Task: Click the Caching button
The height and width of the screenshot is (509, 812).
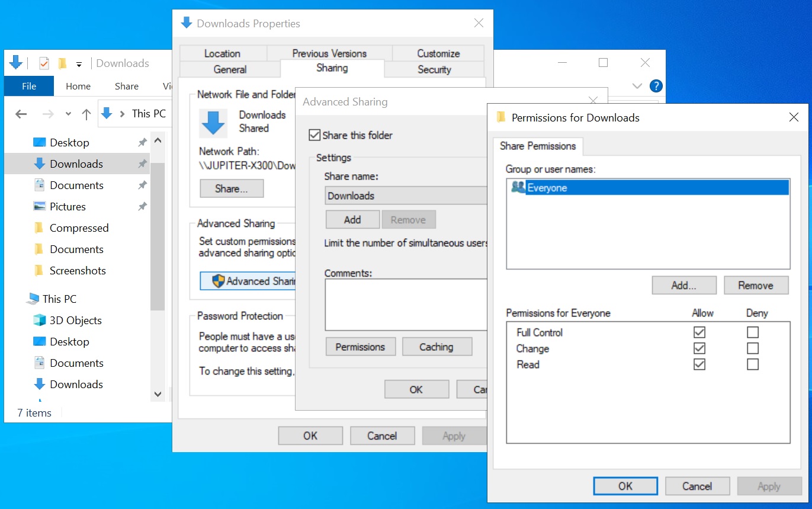Action: pyautogui.click(x=437, y=347)
